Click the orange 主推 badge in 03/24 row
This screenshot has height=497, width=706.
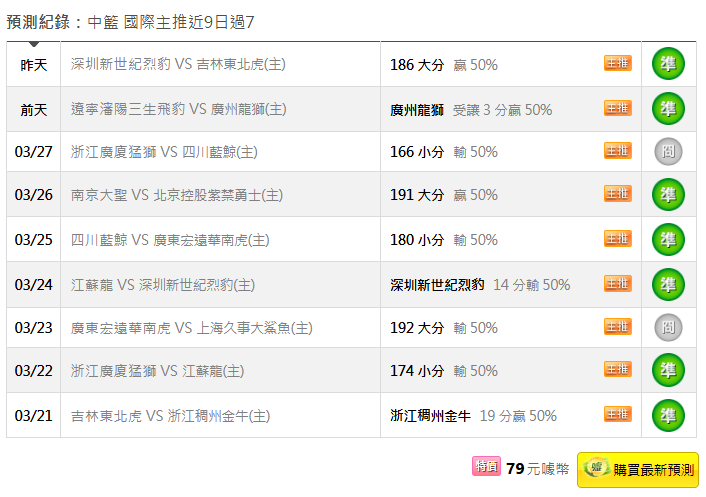coord(618,284)
